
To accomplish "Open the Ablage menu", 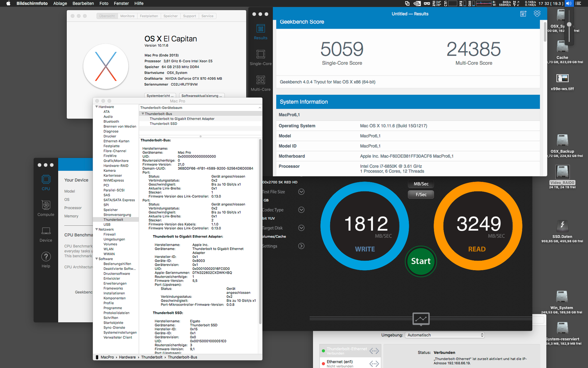I will 60,3.
